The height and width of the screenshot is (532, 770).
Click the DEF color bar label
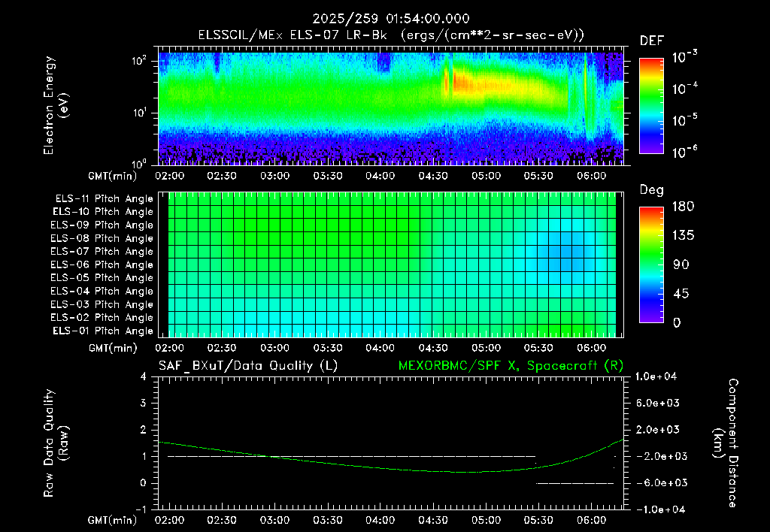tap(652, 41)
